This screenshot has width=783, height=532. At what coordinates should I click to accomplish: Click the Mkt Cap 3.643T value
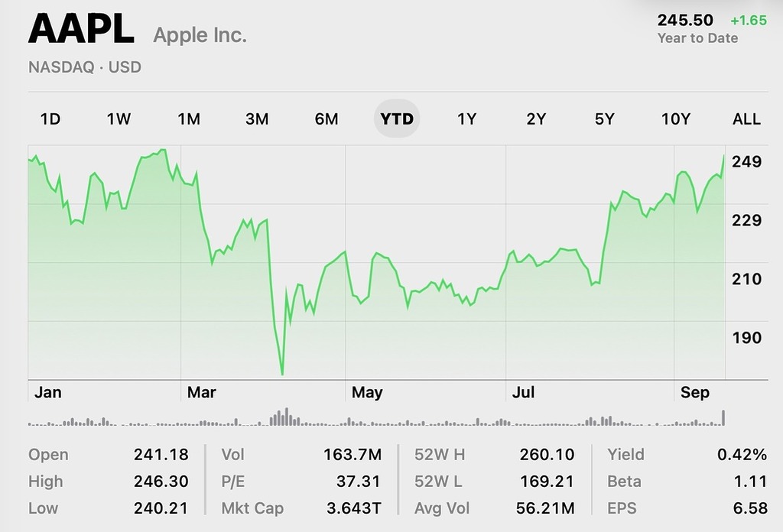pos(353,508)
